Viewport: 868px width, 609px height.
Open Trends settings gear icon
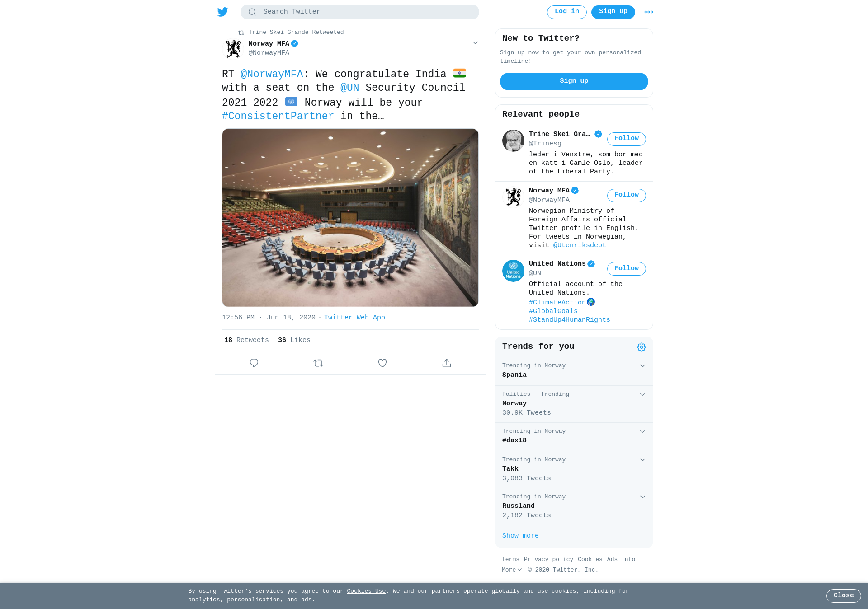click(642, 347)
